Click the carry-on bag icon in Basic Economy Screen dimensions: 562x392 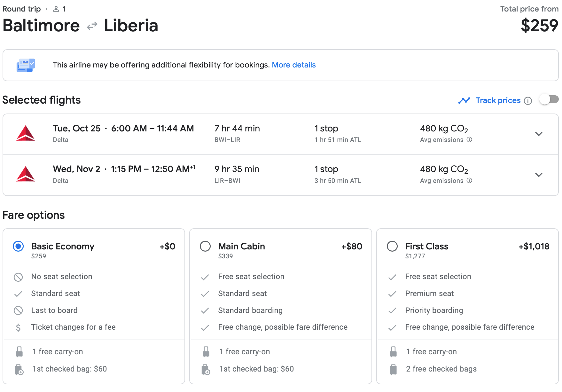[19, 351]
